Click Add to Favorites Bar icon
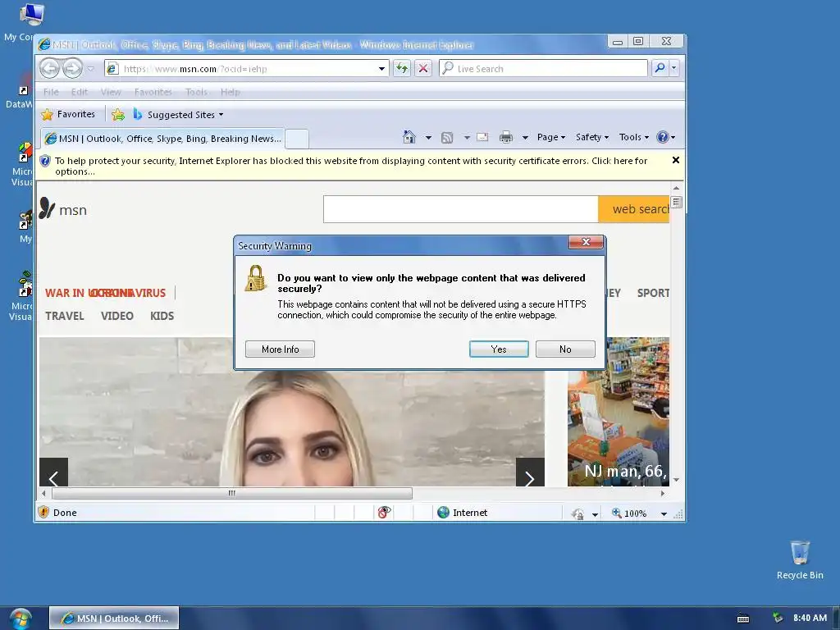 (118, 115)
